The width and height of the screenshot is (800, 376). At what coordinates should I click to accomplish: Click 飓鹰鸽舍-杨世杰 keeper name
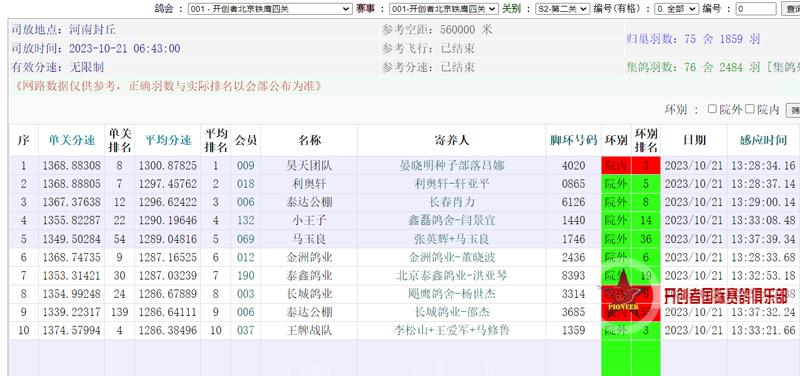[452, 294]
